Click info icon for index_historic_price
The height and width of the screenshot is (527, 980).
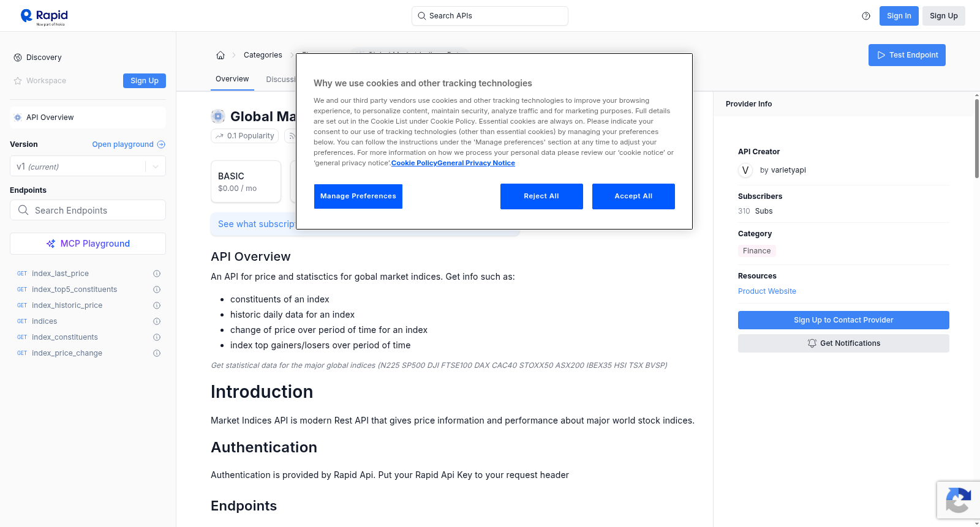click(x=157, y=305)
